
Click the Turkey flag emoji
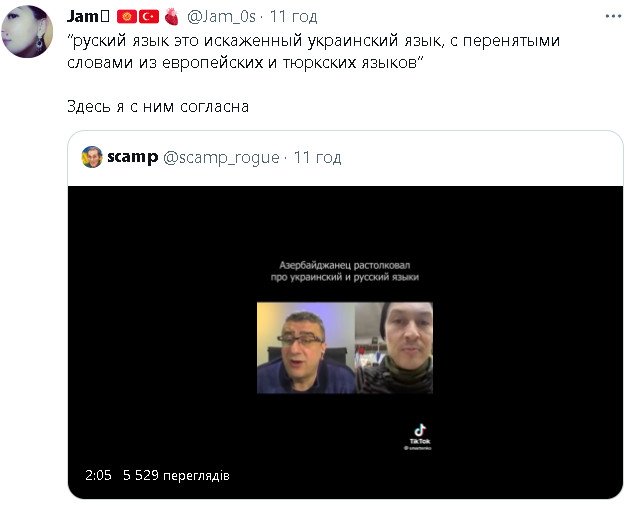point(149,17)
